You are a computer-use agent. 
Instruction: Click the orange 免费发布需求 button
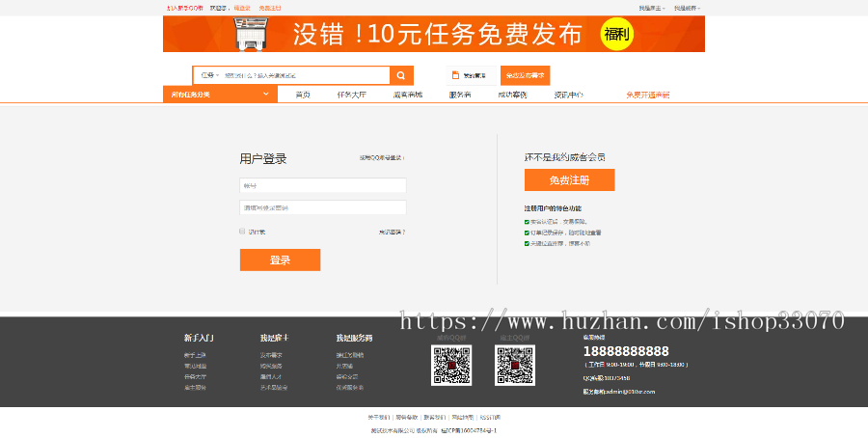(x=526, y=75)
